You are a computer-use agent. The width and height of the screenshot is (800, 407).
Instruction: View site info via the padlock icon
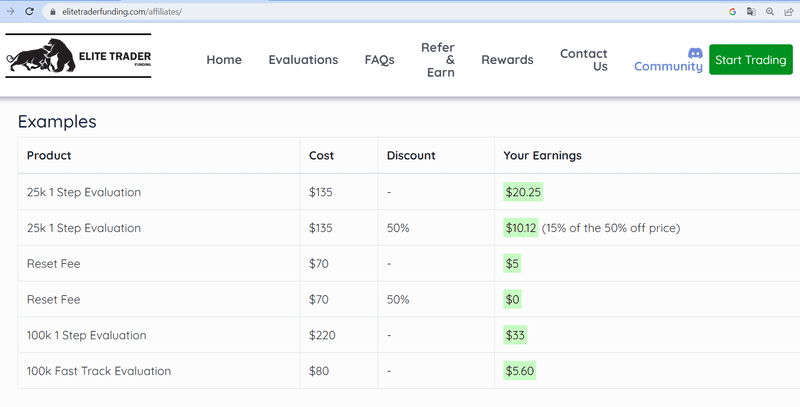(x=53, y=12)
